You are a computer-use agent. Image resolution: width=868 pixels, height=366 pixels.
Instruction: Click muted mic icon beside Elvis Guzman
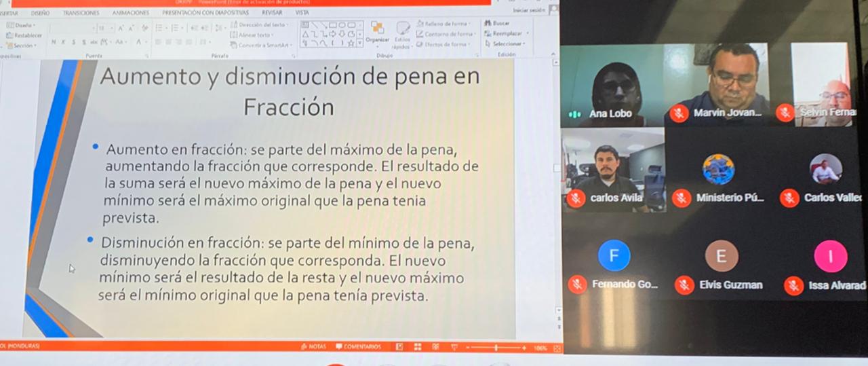click(x=684, y=285)
